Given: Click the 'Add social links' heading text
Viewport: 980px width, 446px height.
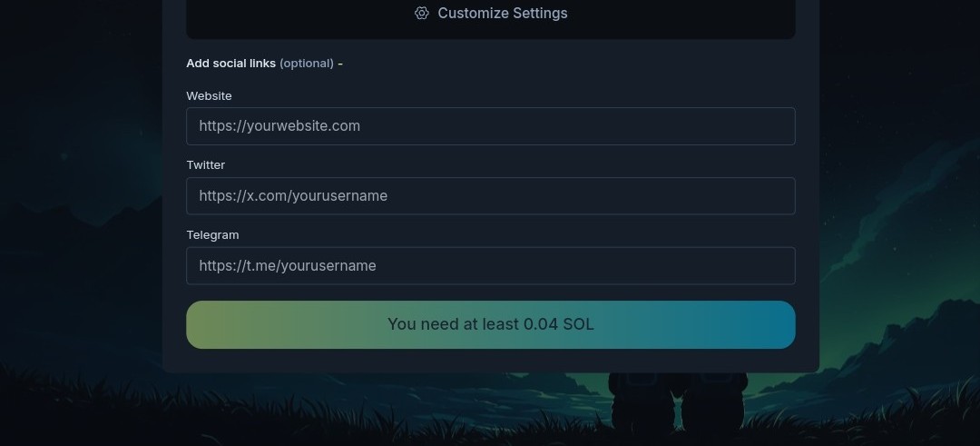Looking at the screenshot, I should coord(230,64).
